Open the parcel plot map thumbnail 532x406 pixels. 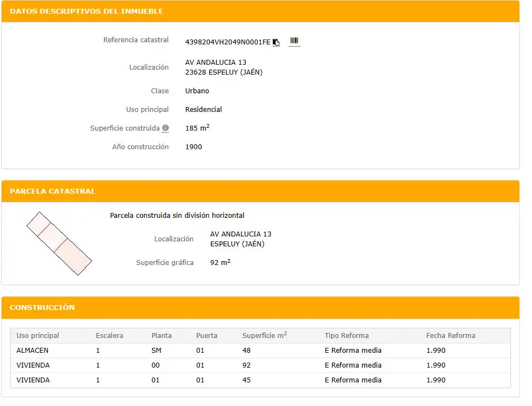59,244
